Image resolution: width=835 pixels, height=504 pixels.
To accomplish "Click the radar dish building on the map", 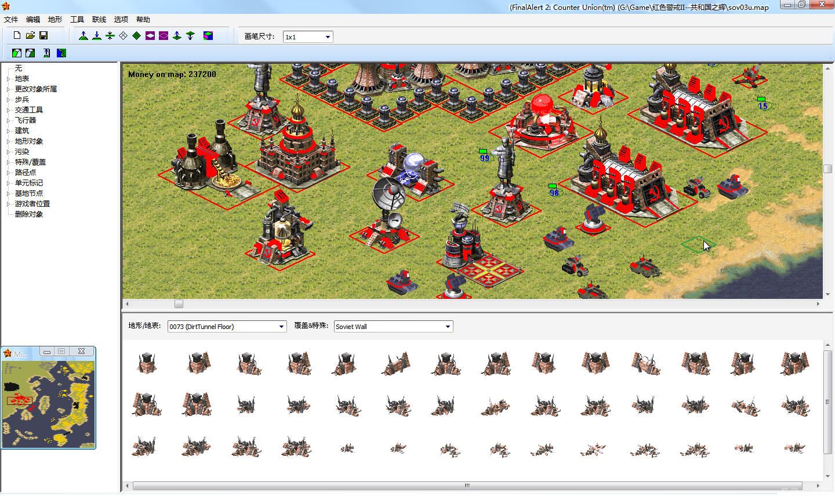I will (387, 213).
